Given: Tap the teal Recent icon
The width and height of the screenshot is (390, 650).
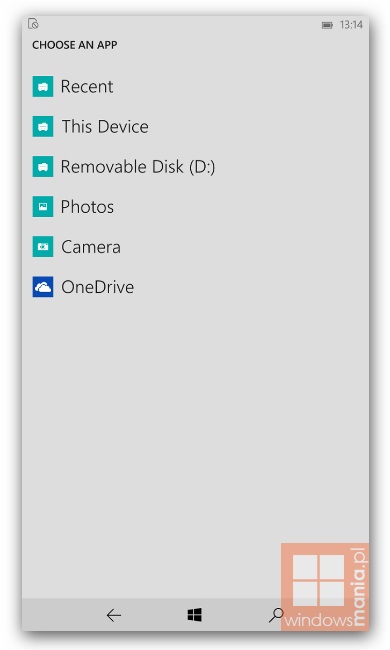Looking at the screenshot, I should coord(43,86).
